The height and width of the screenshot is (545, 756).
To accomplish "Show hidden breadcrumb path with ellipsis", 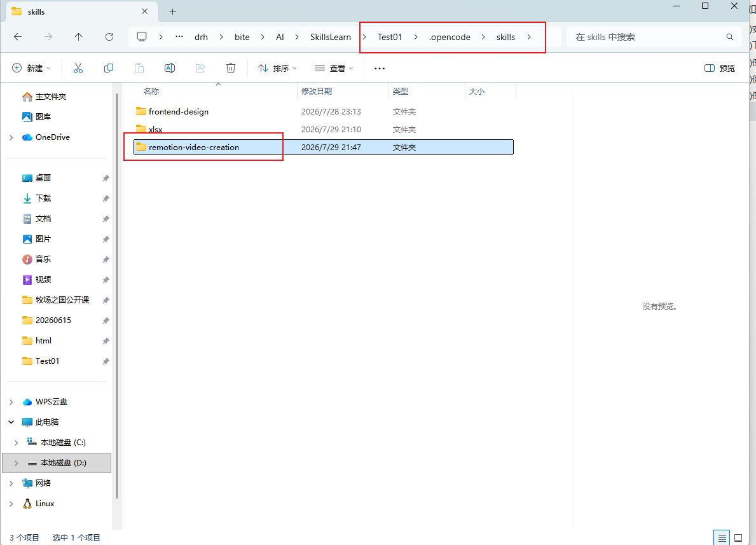I will (x=179, y=37).
